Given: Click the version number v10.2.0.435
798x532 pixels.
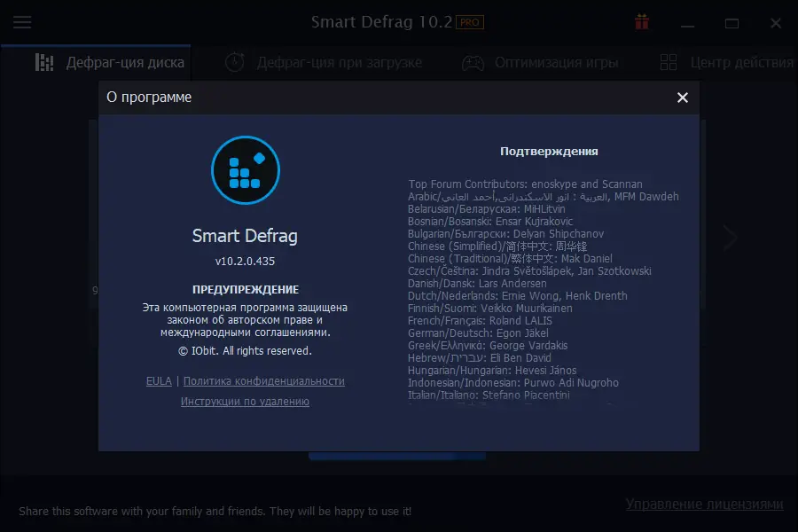Looking at the screenshot, I should (245, 262).
